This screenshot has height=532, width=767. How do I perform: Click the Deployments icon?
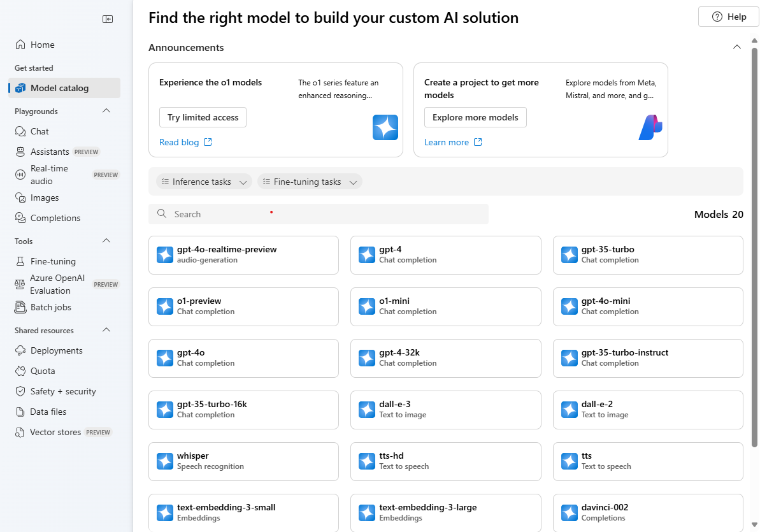point(20,350)
